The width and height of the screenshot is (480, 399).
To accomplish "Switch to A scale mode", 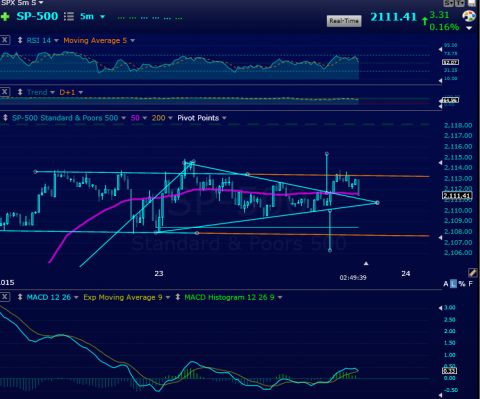I will click(446, 284).
